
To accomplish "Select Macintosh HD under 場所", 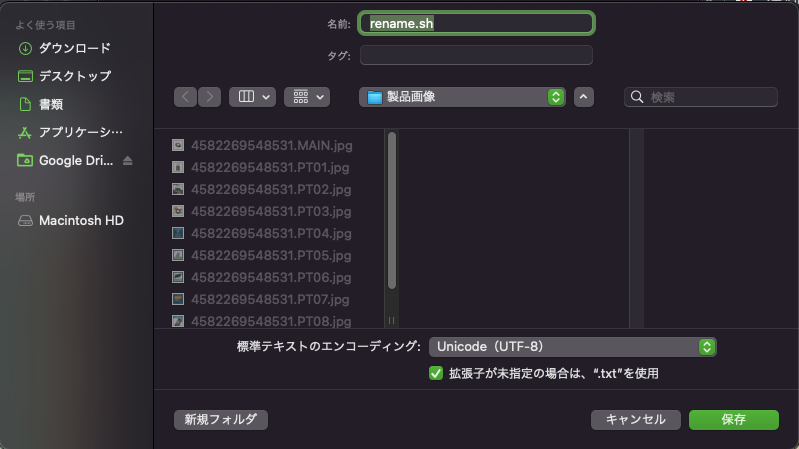I will 71,221.
